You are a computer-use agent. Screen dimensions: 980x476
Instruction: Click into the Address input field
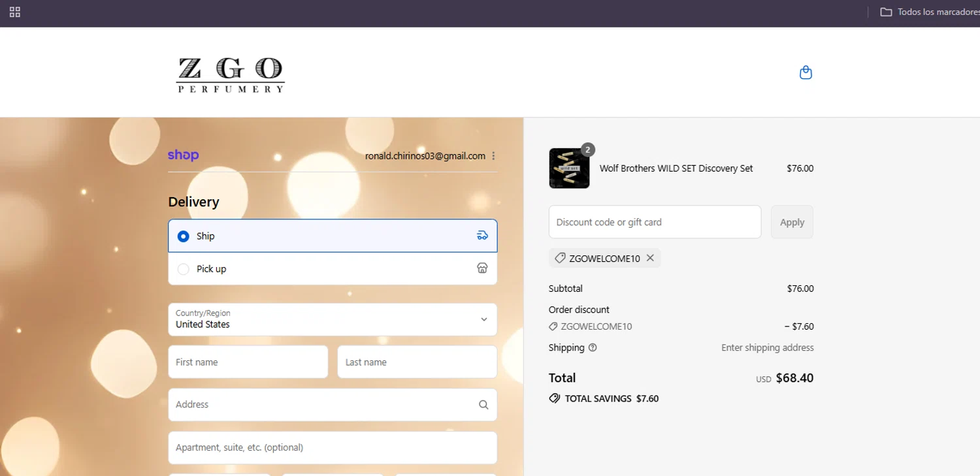click(333, 405)
